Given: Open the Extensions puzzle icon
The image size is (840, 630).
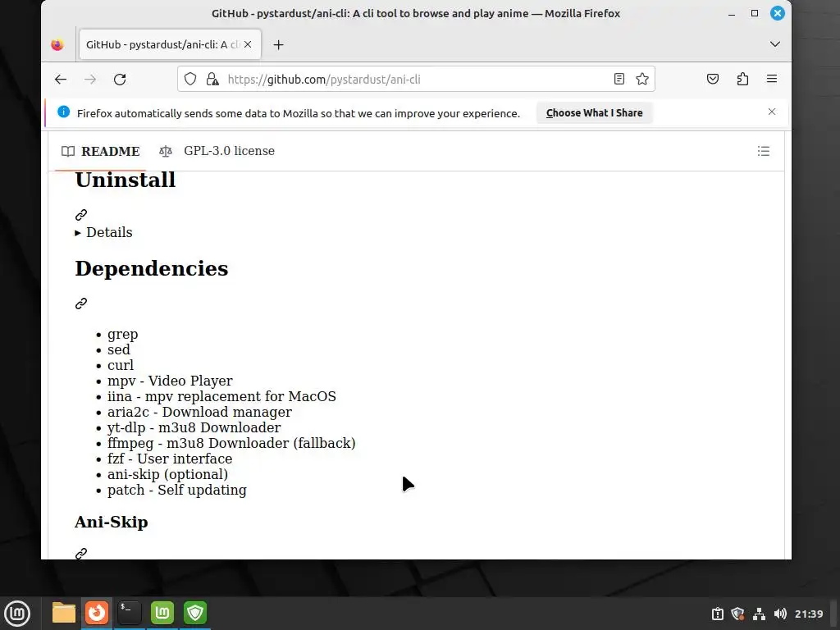Looking at the screenshot, I should coord(742,80).
